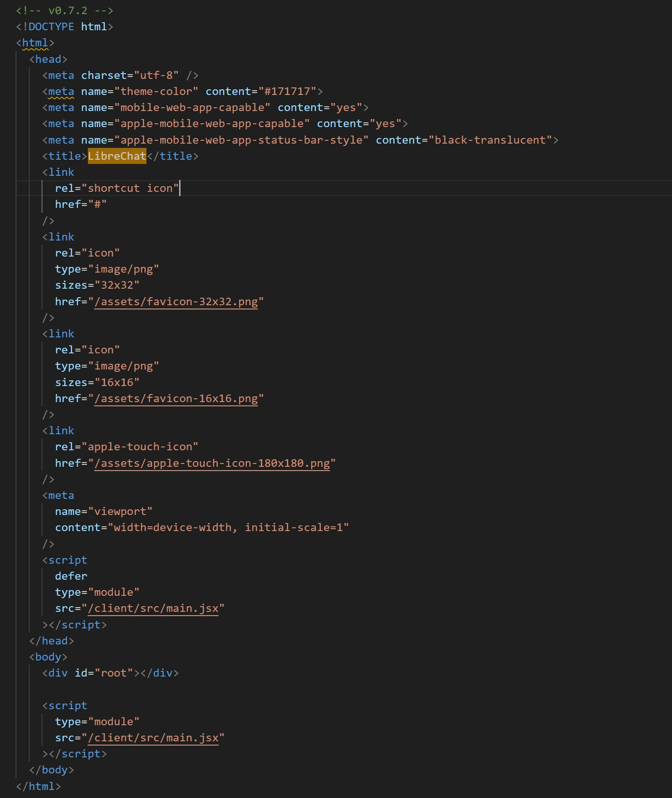Click the "shortcut icon" rel value
The width and height of the screenshot is (672, 798).
130,188
